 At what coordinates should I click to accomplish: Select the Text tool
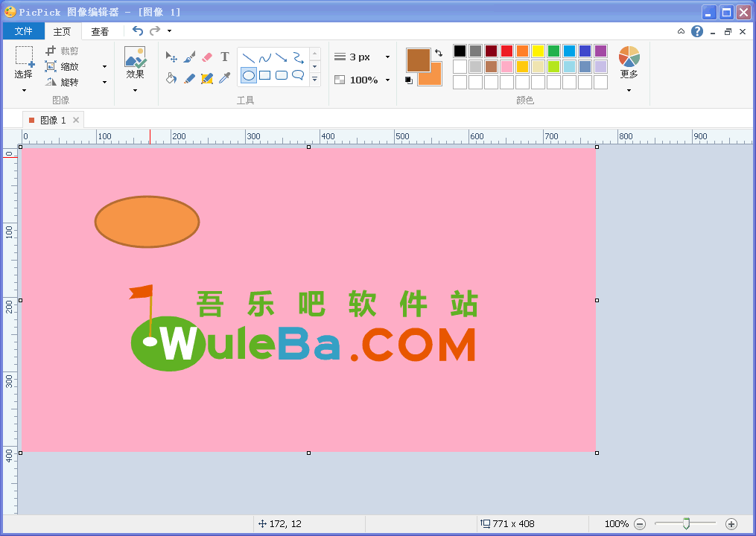pyautogui.click(x=225, y=57)
